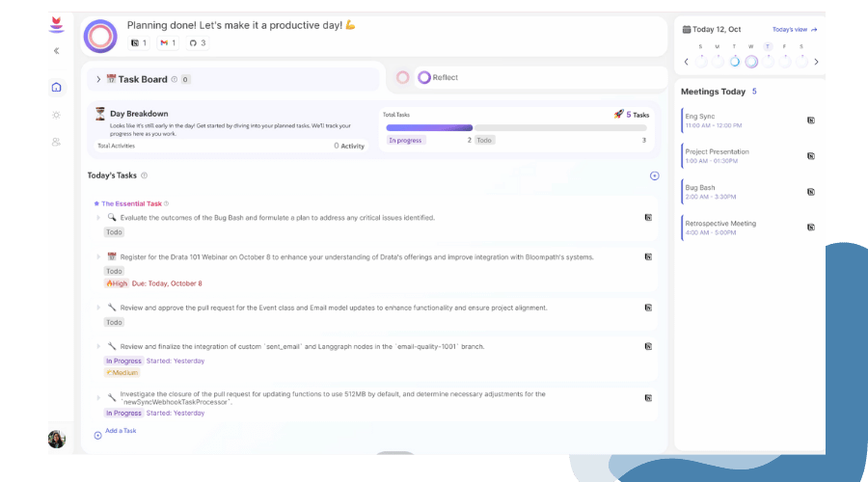Screen dimensions: 868x482
Task: Go to the next week with right arrow
Action: pos(816,62)
